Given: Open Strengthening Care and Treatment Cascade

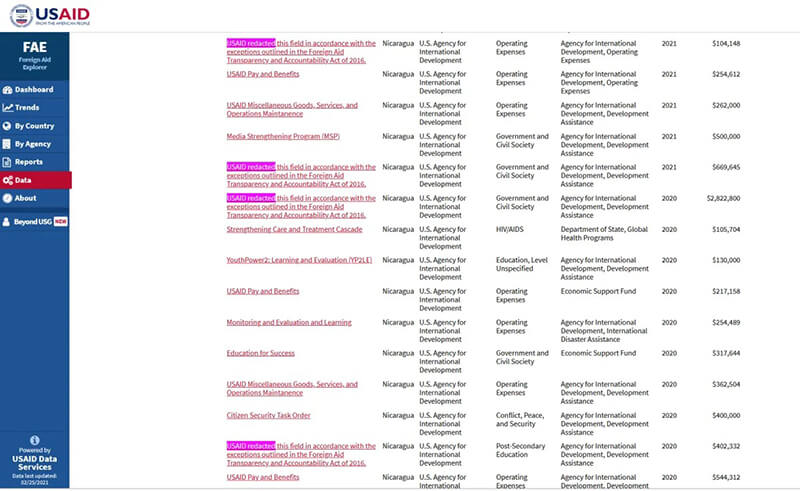Looking at the screenshot, I should click(x=294, y=229).
